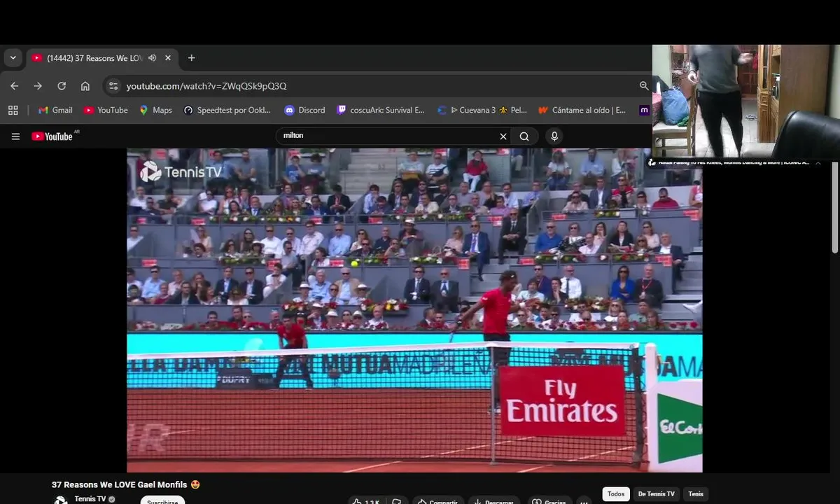This screenshot has height=504, width=840.
Task: Open the purple 'm' bookmark icon
Action: (644, 110)
